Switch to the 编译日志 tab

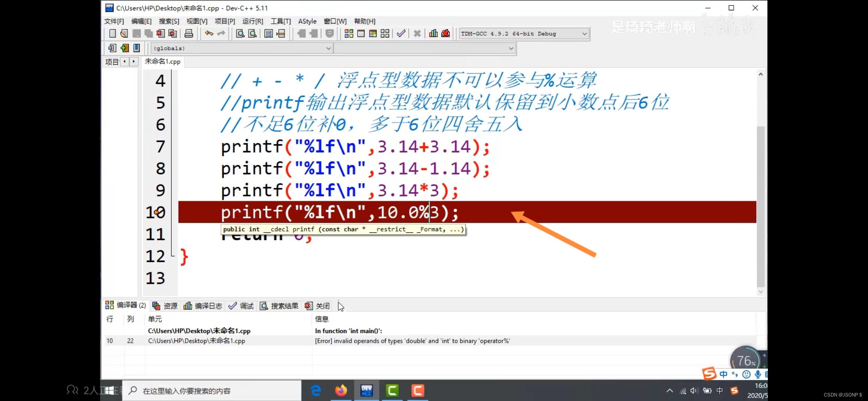tap(203, 306)
